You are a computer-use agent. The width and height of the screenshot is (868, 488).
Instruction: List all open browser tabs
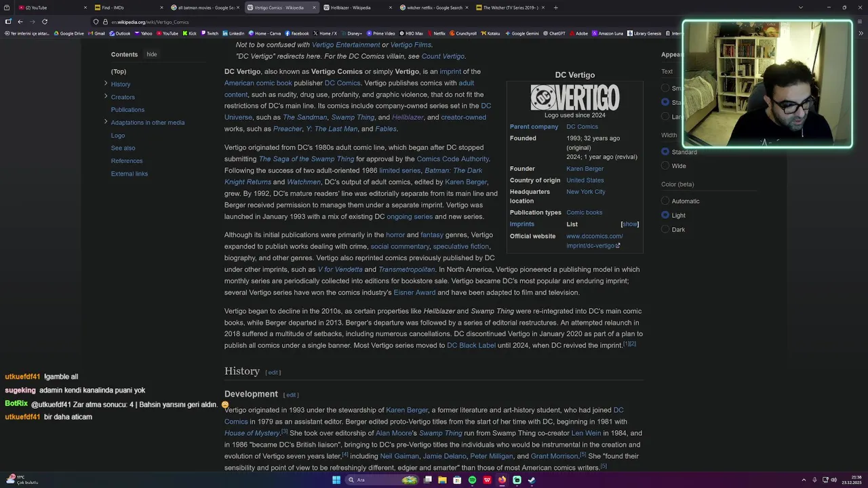tap(801, 7)
